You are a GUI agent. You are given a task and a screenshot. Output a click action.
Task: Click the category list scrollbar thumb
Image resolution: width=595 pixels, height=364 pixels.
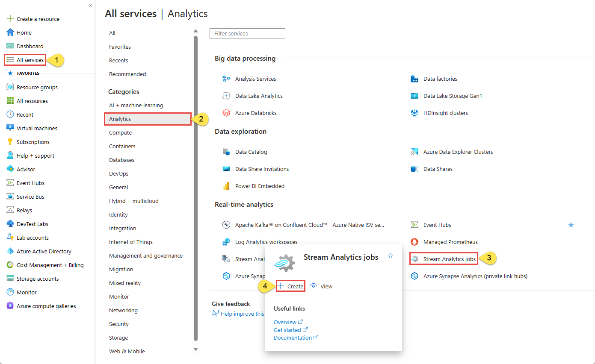[x=196, y=188]
